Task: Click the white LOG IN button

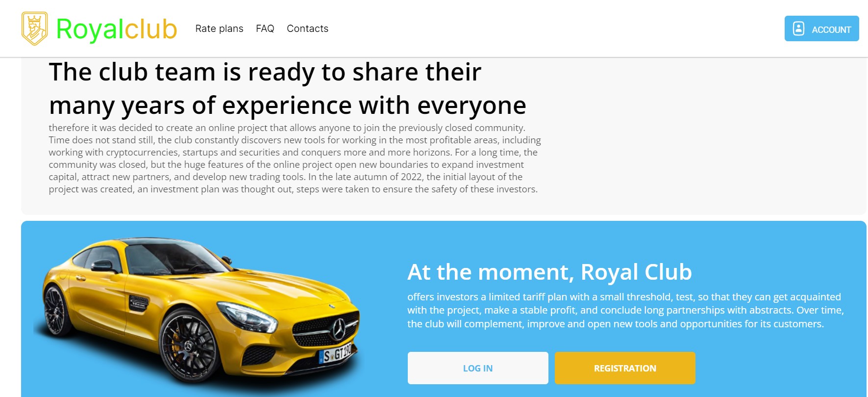Action: click(x=478, y=368)
